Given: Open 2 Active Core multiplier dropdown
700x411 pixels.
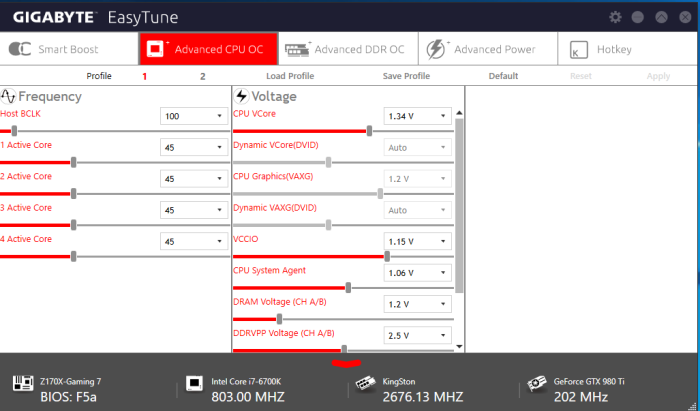Looking at the screenshot, I should coord(194,179).
